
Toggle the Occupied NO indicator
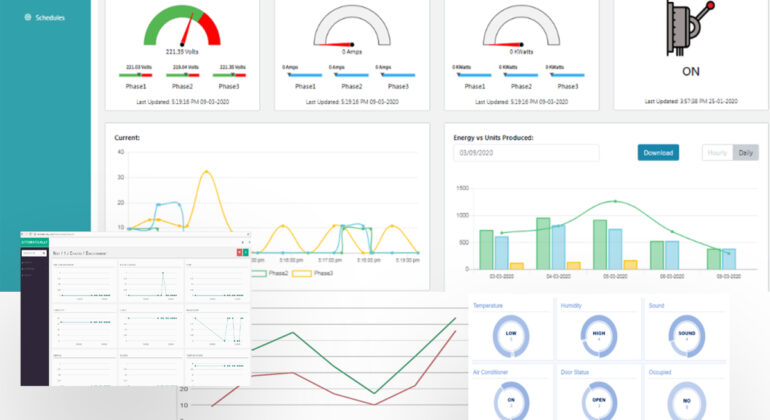[x=685, y=402]
